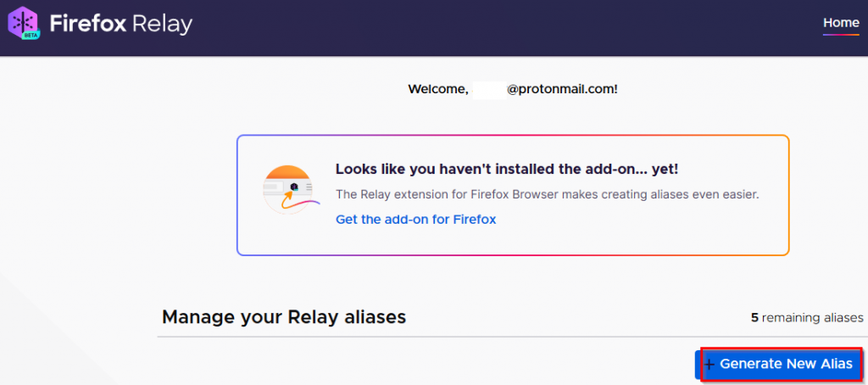Click the redacted email username block

pos(490,89)
